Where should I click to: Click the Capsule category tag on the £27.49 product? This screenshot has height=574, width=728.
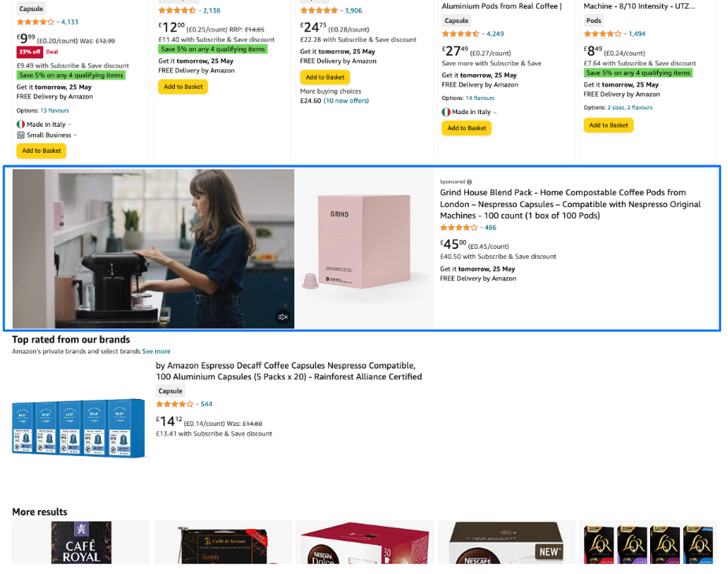pos(457,20)
